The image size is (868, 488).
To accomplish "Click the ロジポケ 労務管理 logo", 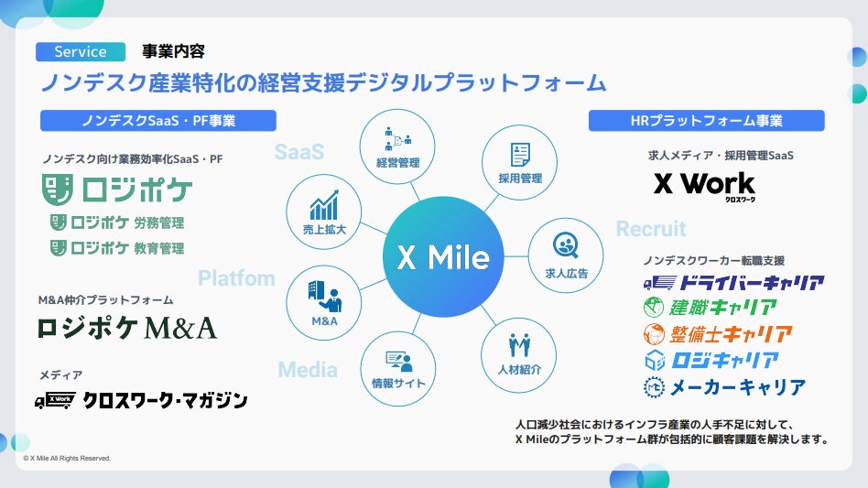I will [117, 223].
